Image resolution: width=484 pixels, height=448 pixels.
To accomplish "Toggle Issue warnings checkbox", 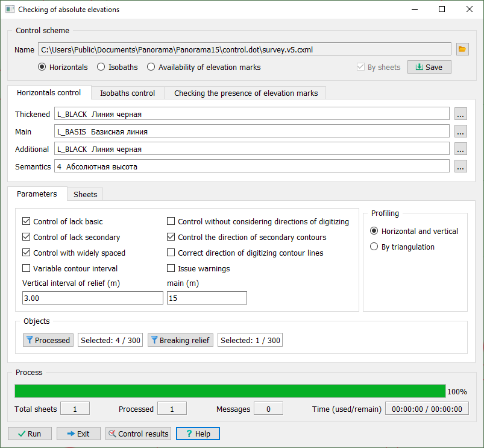I will 171,269.
